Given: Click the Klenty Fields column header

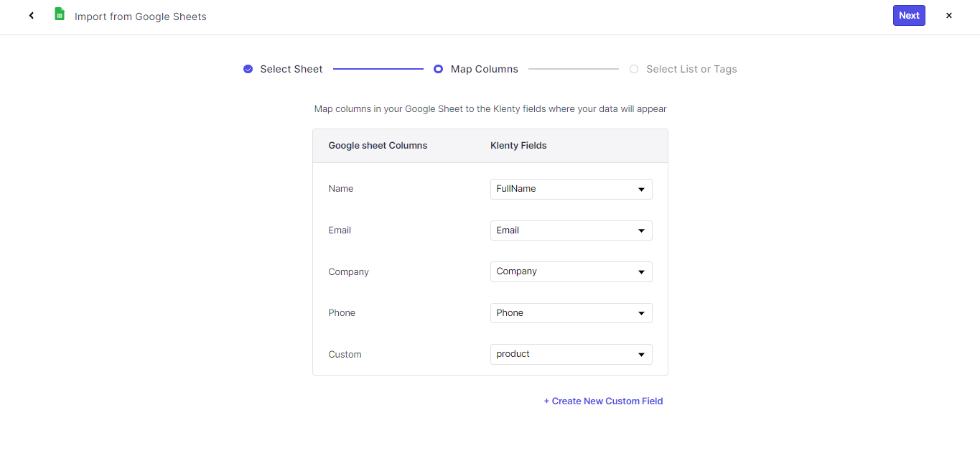Looking at the screenshot, I should (518, 146).
